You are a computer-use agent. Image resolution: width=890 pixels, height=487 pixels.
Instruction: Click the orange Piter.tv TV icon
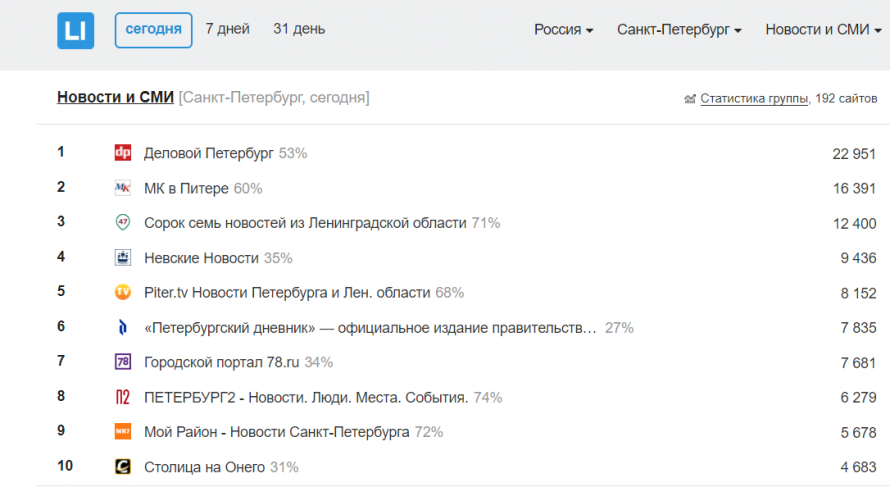point(123,292)
